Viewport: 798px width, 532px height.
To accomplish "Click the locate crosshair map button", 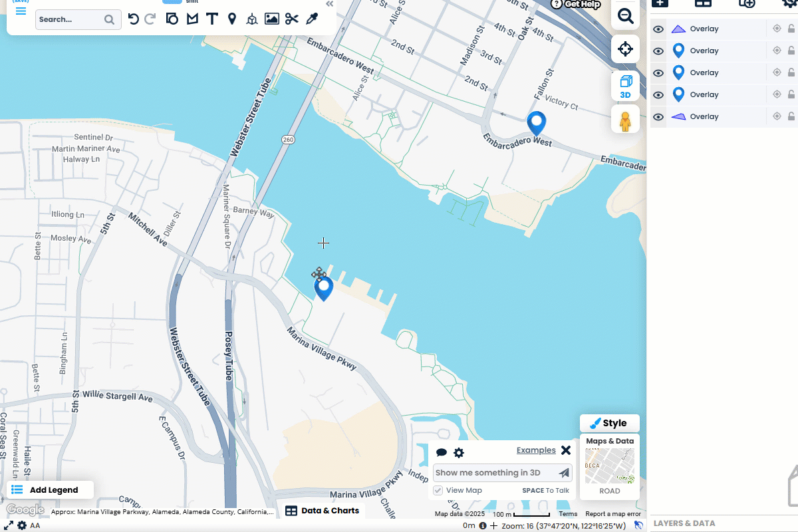I will tap(625, 49).
